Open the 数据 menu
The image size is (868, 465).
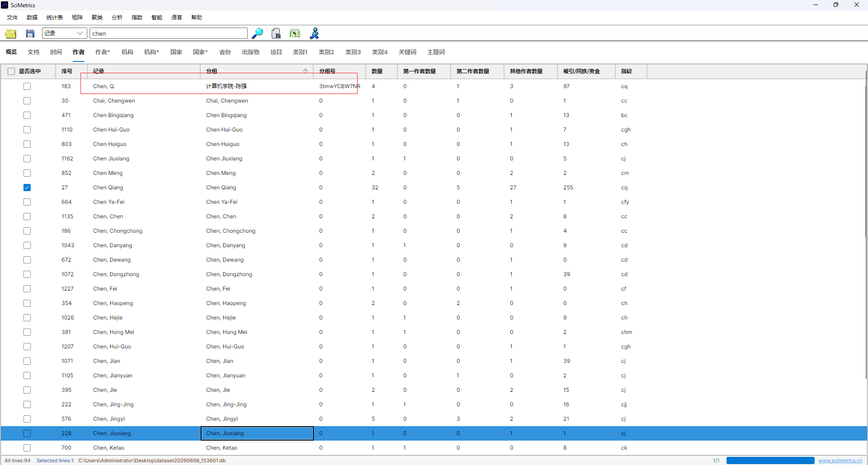coord(32,18)
